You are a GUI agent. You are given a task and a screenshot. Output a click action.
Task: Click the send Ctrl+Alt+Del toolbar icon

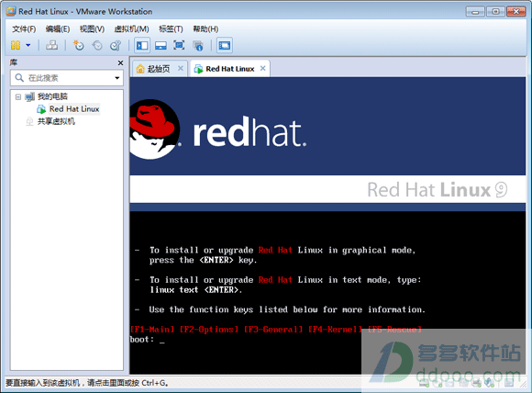point(51,45)
